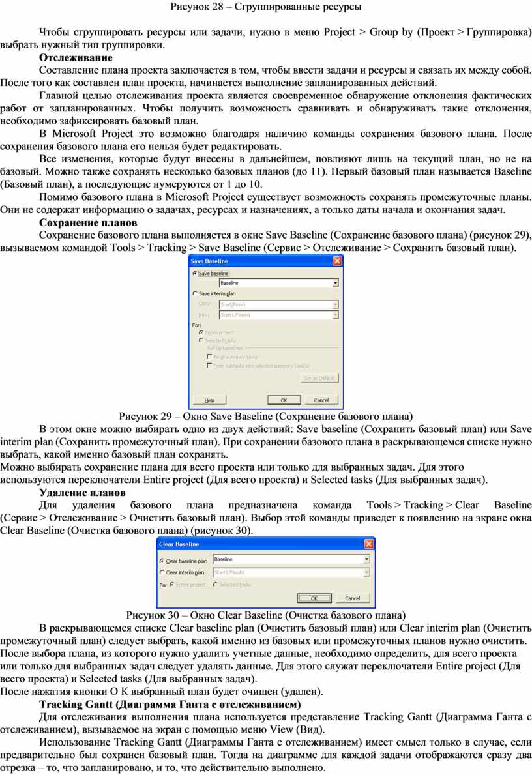Image resolution: width=532 pixels, height=775 pixels.
Task: Click the 'Save Baseline' dialog title text
Action: point(209,261)
